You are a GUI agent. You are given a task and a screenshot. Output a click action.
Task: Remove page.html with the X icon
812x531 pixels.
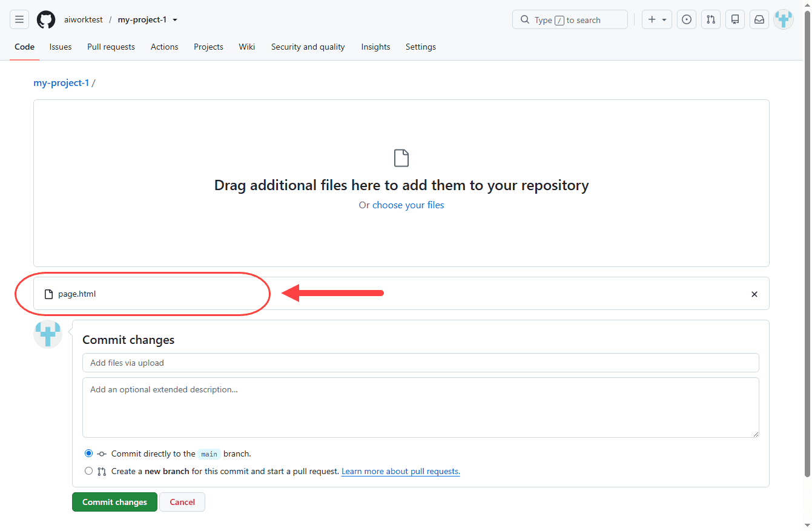(x=754, y=294)
